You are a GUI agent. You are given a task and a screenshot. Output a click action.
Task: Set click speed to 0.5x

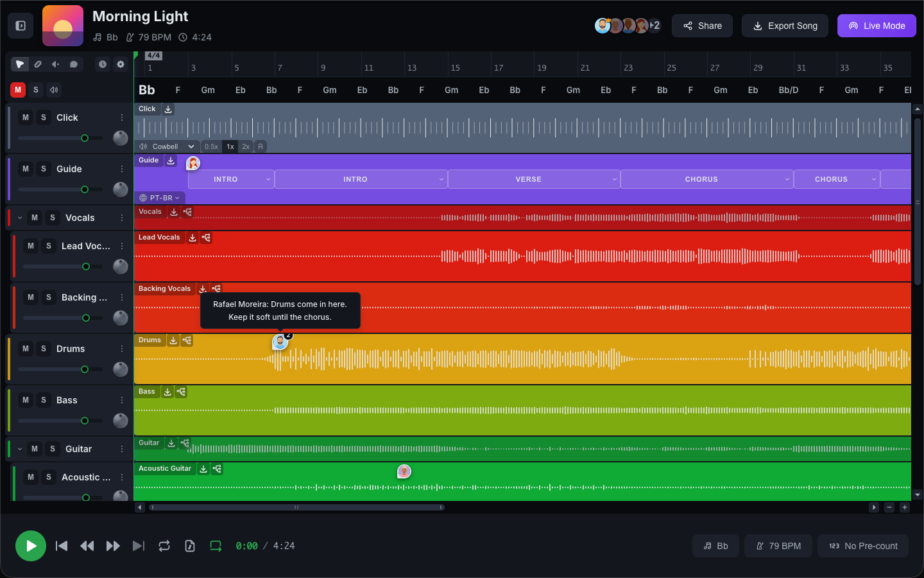pos(211,146)
